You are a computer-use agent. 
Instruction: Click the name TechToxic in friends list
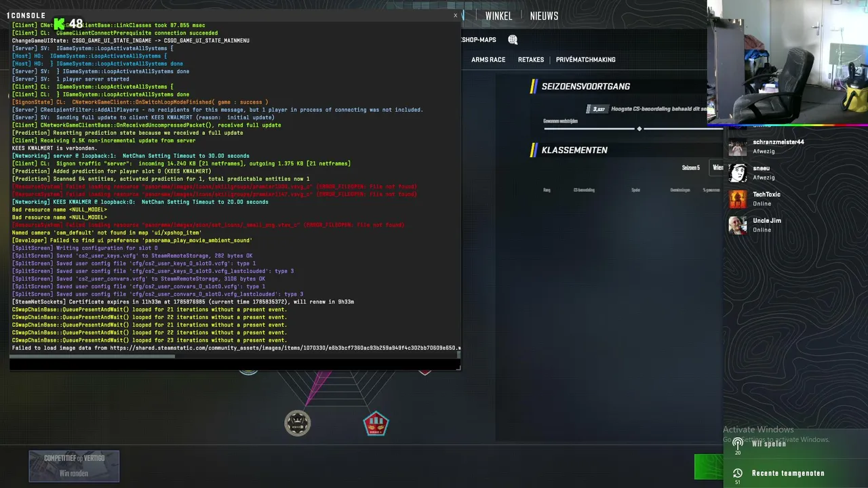pos(766,195)
